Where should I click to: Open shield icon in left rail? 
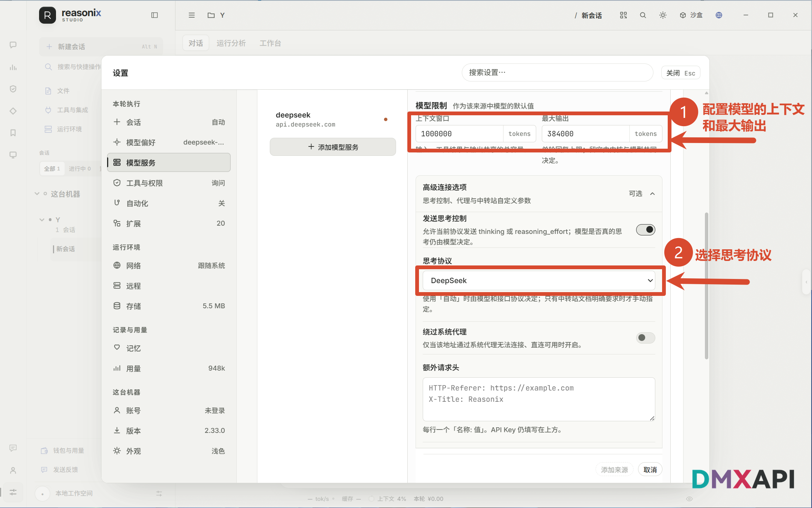(x=13, y=89)
